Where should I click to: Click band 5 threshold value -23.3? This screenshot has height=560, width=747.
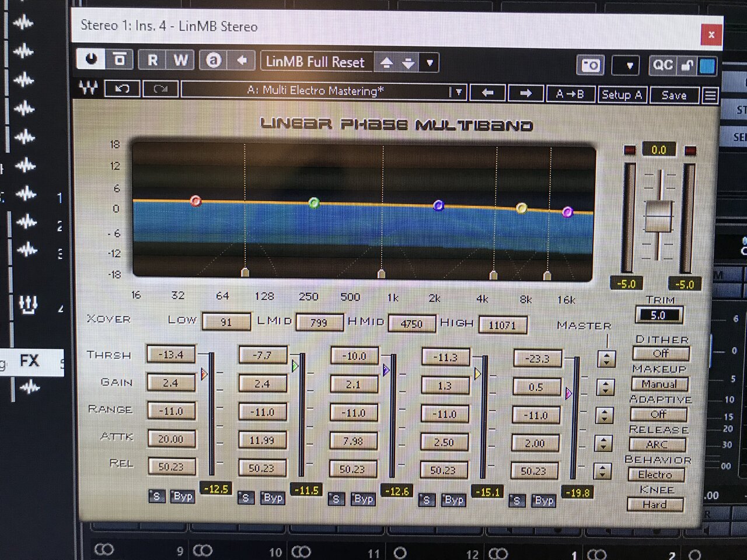point(537,359)
